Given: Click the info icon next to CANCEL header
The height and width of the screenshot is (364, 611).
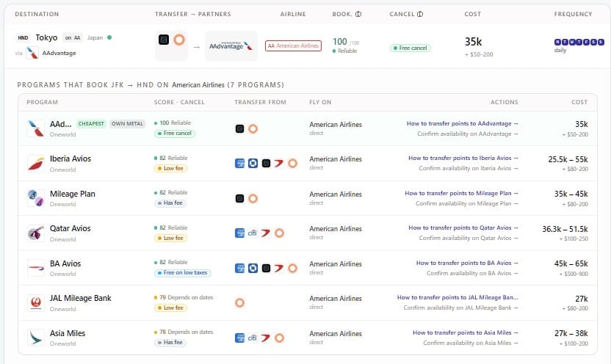Looking at the screenshot, I should tap(420, 14).
